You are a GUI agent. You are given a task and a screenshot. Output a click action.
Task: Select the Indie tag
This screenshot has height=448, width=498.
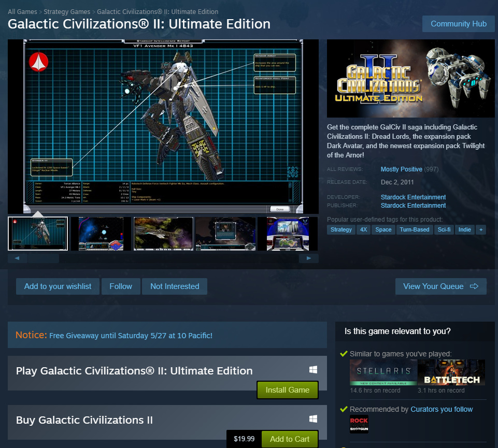465,229
